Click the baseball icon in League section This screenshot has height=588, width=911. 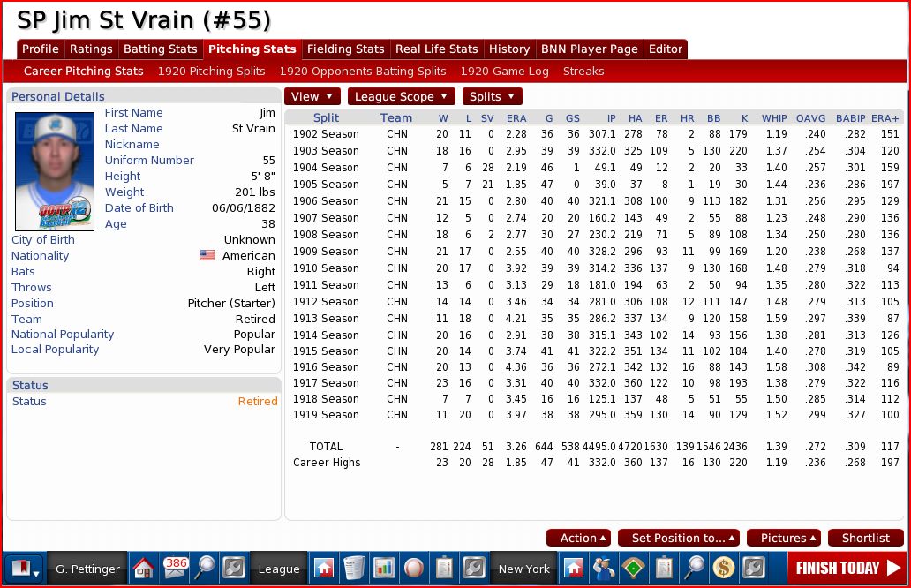coord(414,568)
